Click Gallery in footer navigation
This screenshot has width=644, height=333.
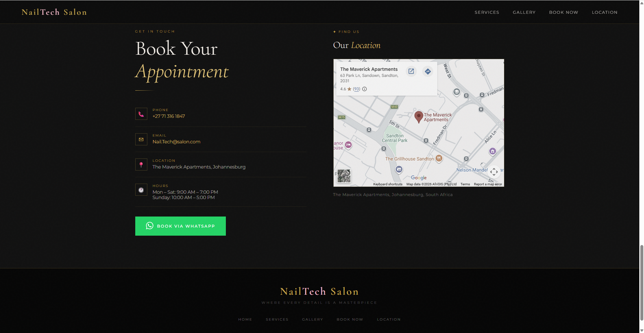312,319
